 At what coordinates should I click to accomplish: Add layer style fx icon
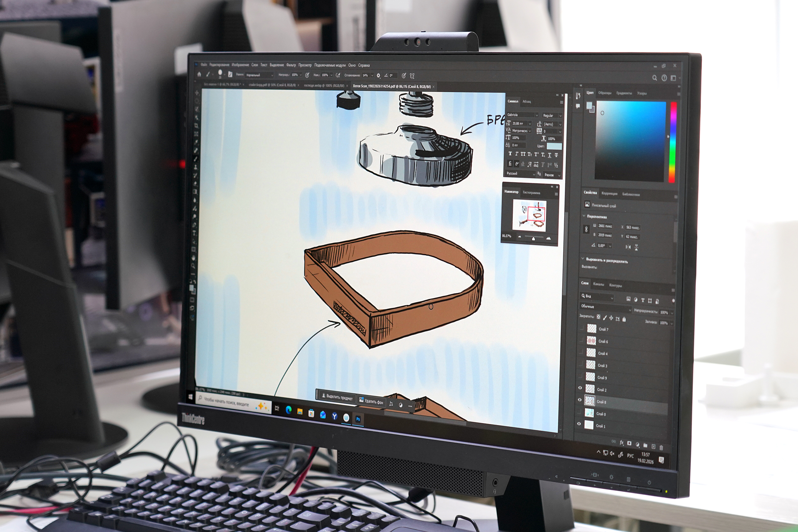click(x=622, y=443)
